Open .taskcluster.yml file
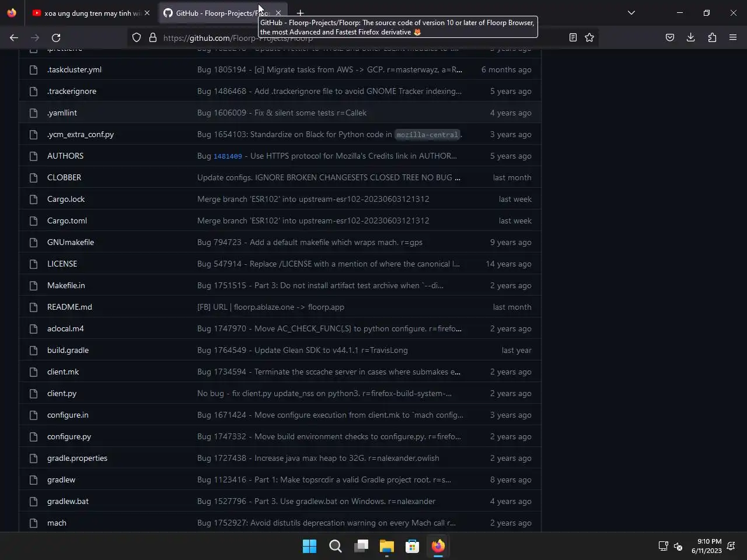Viewport: 747px width, 560px height. (x=74, y=69)
